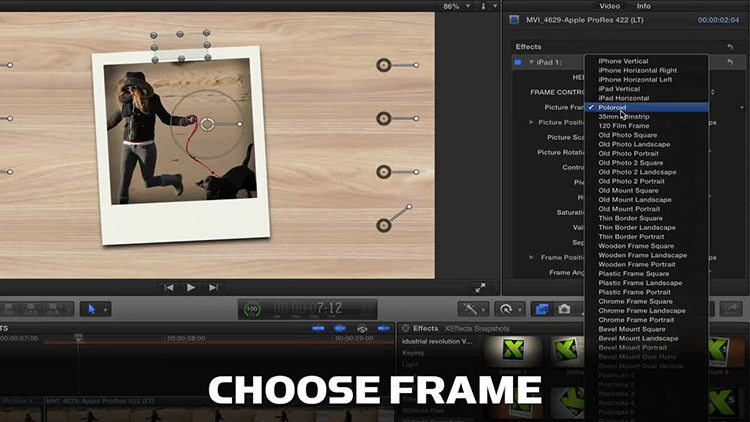Select iPad Horizontal from frame list
The image size is (750, 422).
(x=623, y=98)
